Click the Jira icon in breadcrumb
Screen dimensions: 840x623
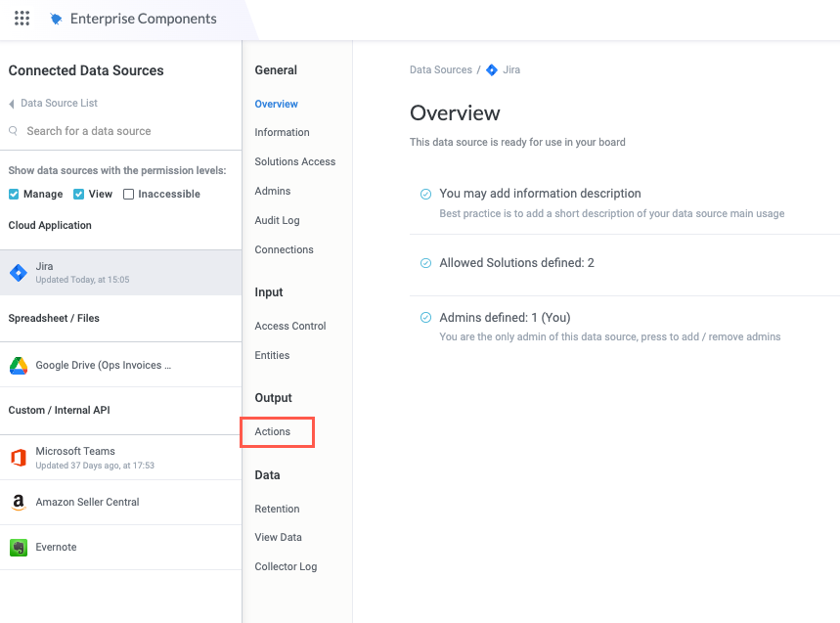(492, 70)
